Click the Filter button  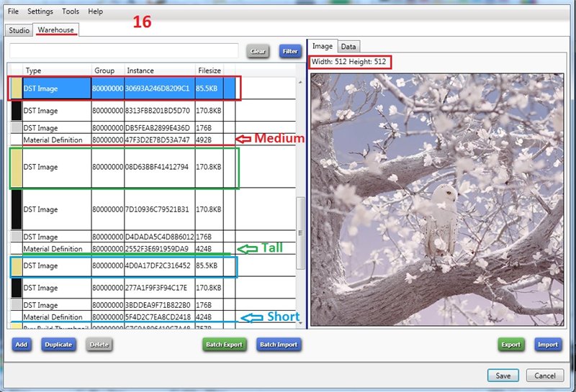tap(290, 52)
